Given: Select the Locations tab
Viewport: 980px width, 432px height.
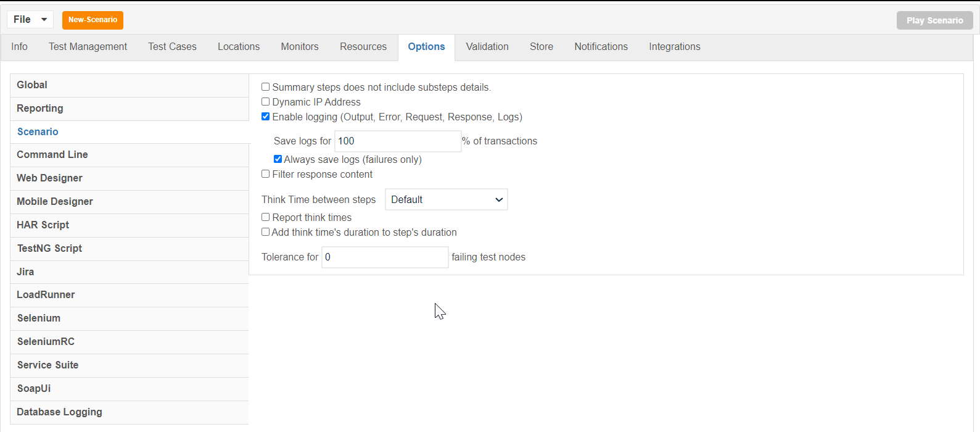Looking at the screenshot, I should tap(239, 47).
